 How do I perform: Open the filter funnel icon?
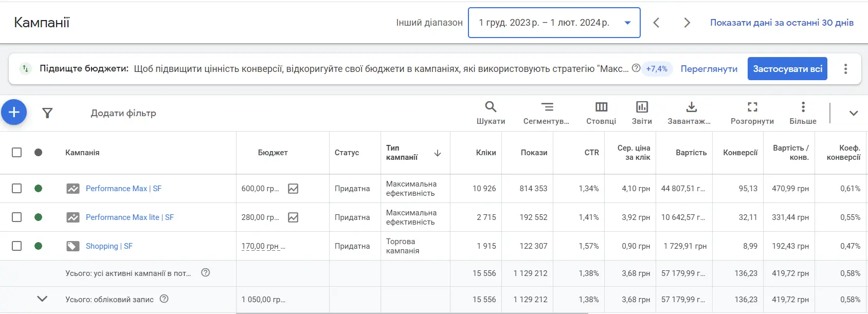click(47, 113)
